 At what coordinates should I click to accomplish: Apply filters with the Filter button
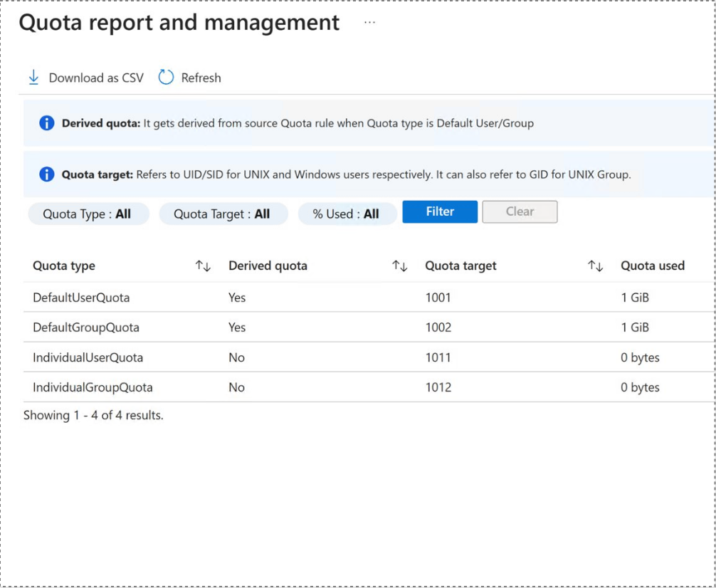click(440, 211)
